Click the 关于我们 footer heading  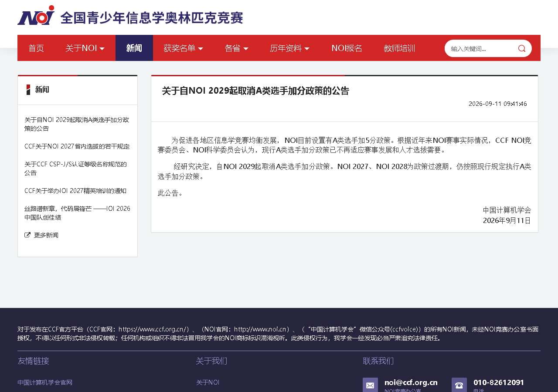[211, 361]
